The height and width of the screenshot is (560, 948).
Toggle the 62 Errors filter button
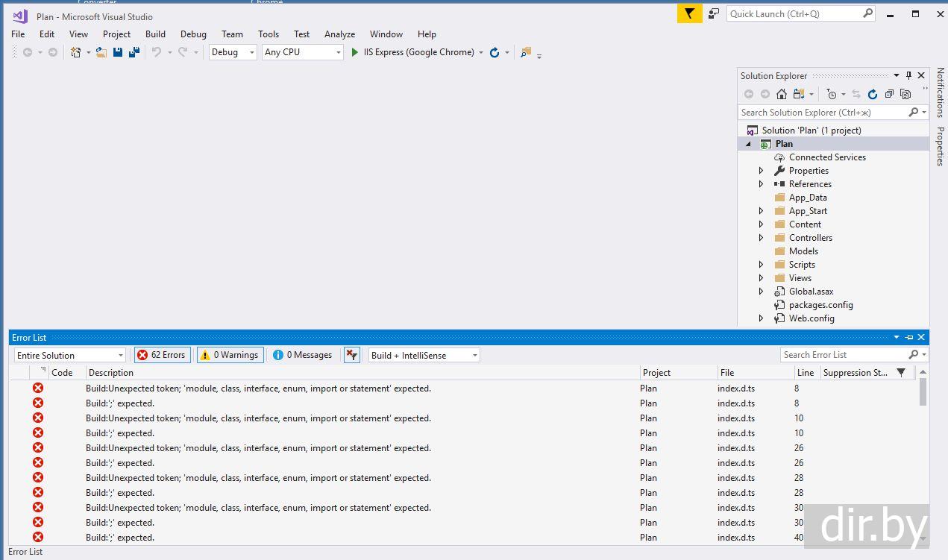tap(162, 355)
